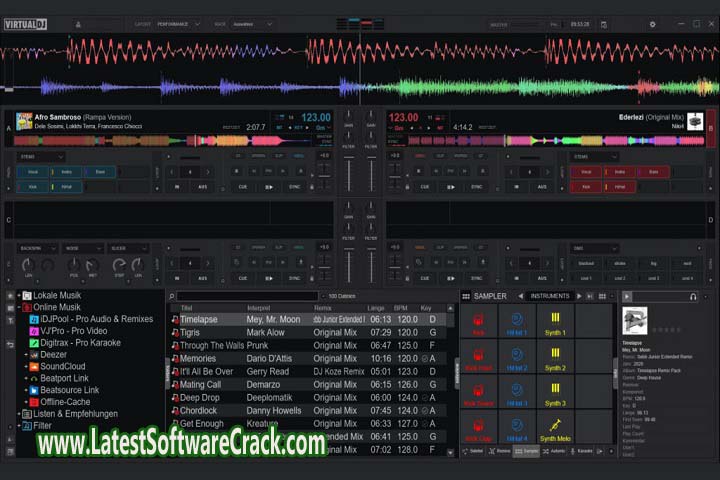
Task: Open deck C NOISE effect dropdown
Action: [x=83, y=248]
